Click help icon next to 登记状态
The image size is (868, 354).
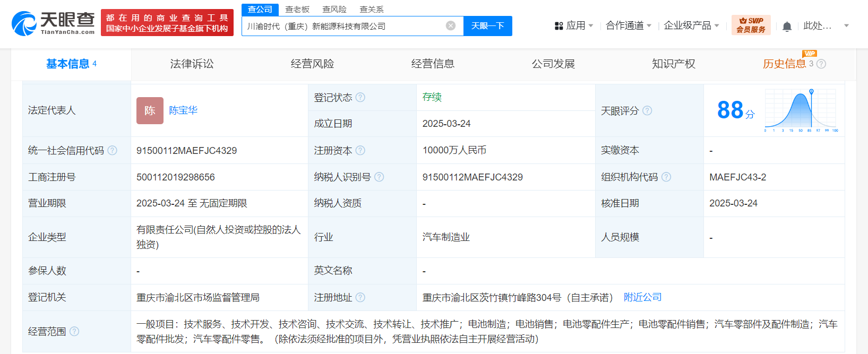point(360,97)
